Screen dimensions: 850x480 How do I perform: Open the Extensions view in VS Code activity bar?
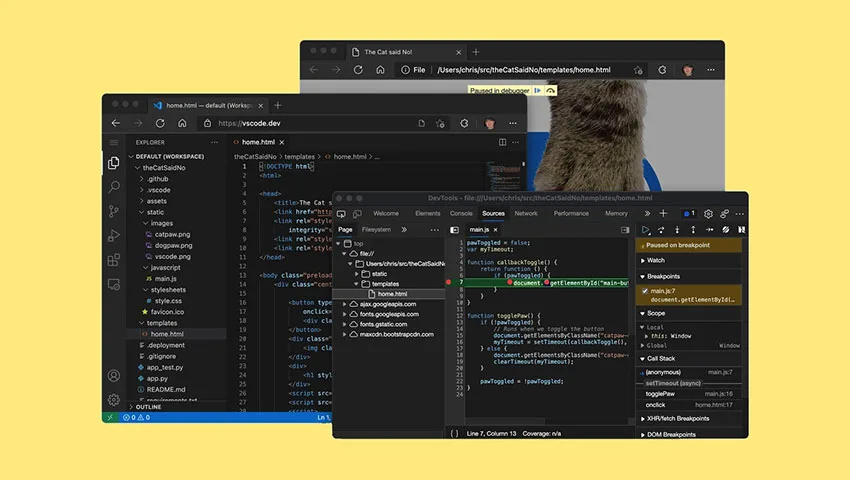(x=114, y=260)
